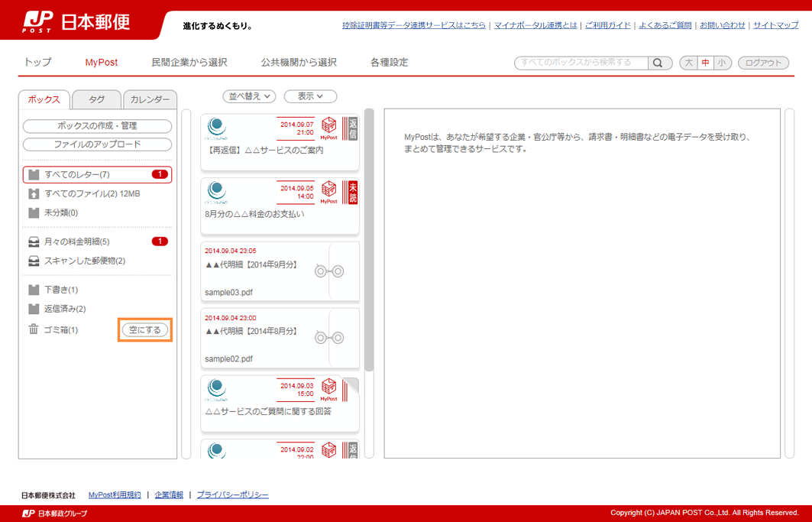The image size is (812, 522).
Task: Select スキャンした郵便物(2) box
Action: point(97,261)
